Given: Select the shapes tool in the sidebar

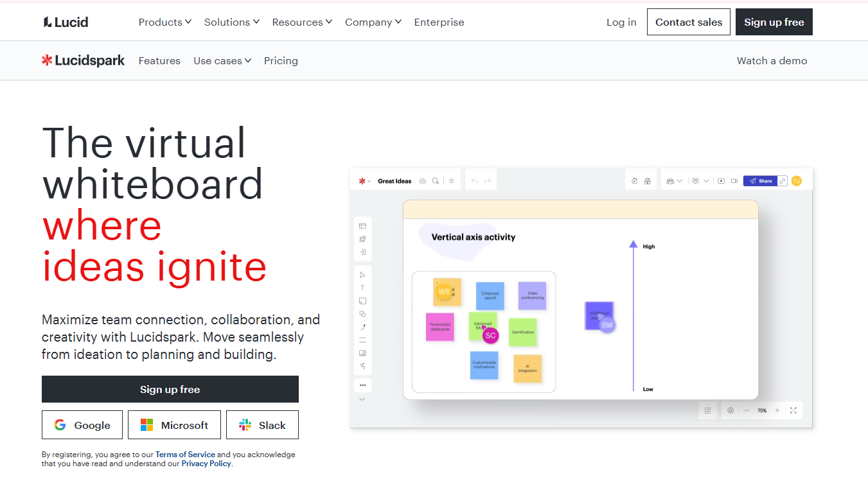Looking at the screenshot, I should click(362, 314).
